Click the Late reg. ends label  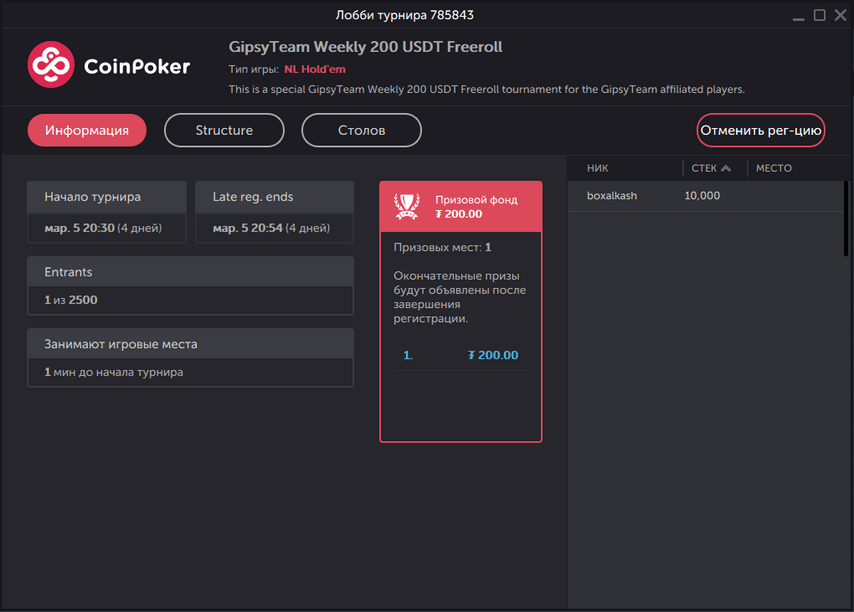click(253, 197)
